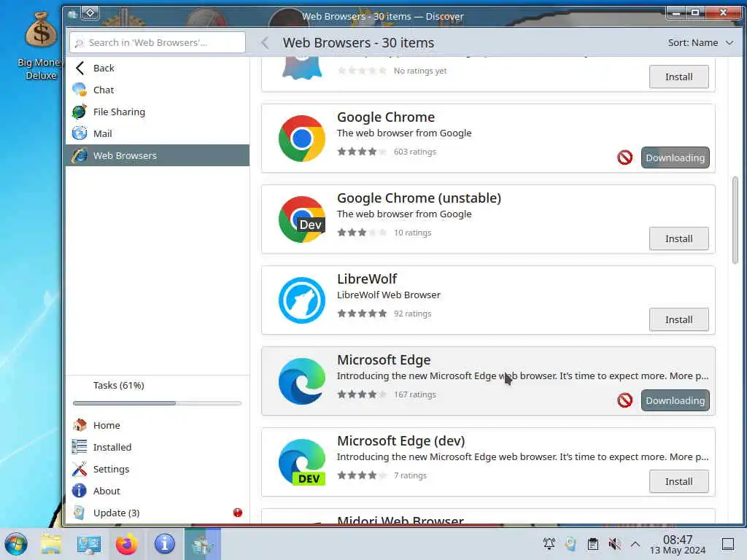
Task: Open Update (3) page
Action: click(158, 513)
